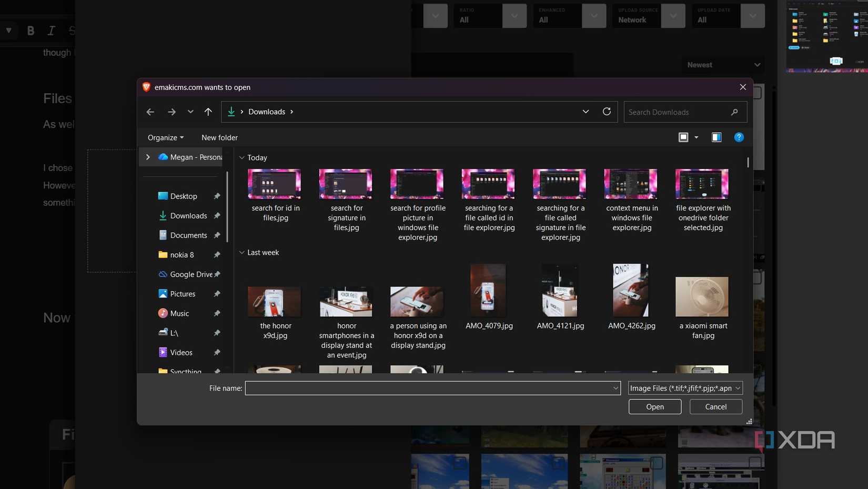The image size is (868, 489).
Task: Select search for signature in files.jpg
Action: tap(346, 200)
